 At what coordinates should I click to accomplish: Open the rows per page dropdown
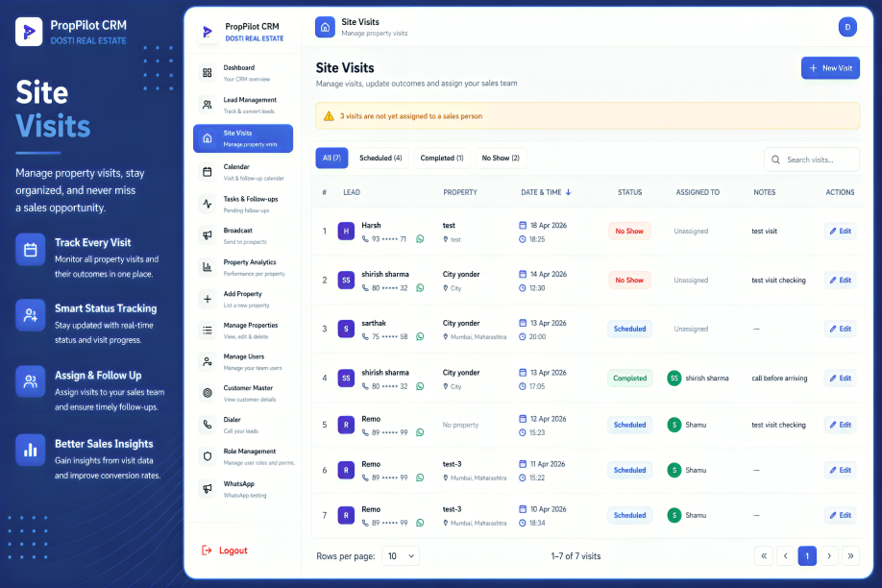click(x=401, y=556)
